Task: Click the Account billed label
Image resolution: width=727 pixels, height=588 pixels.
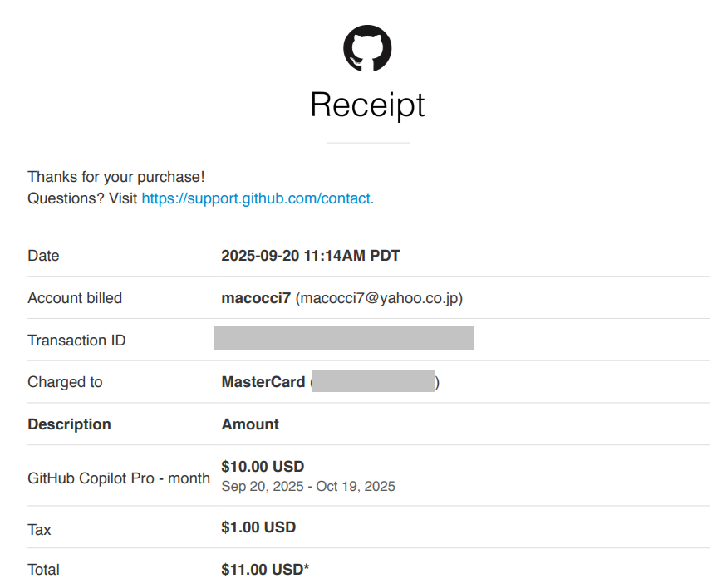Action: pyautogui.click(x=75, y=298)
